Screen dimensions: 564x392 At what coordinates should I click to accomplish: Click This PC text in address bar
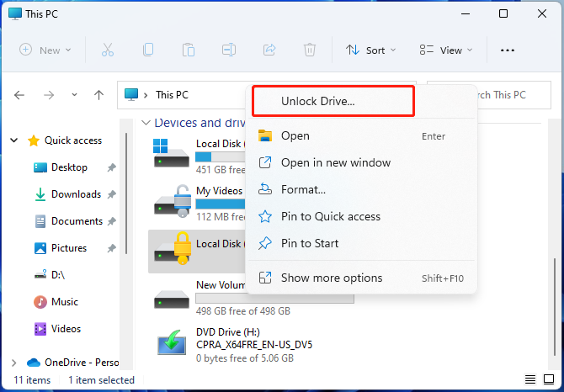point(172,95)
